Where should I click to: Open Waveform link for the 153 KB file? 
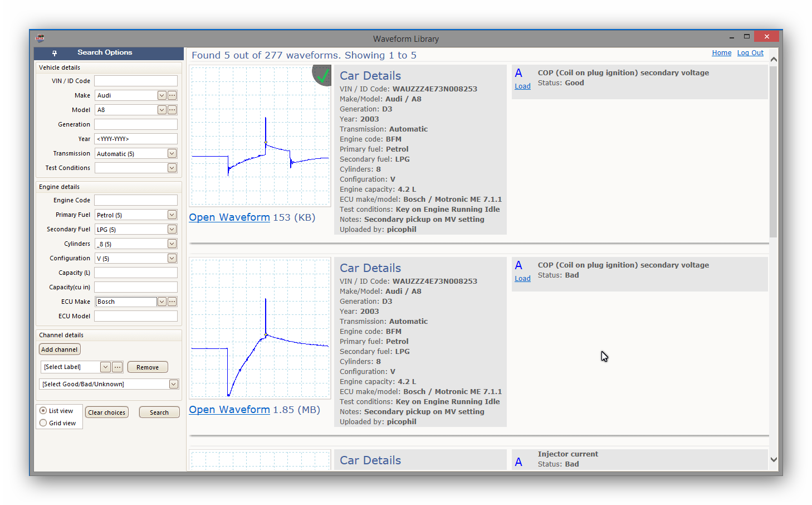click(x=229, y=217)
